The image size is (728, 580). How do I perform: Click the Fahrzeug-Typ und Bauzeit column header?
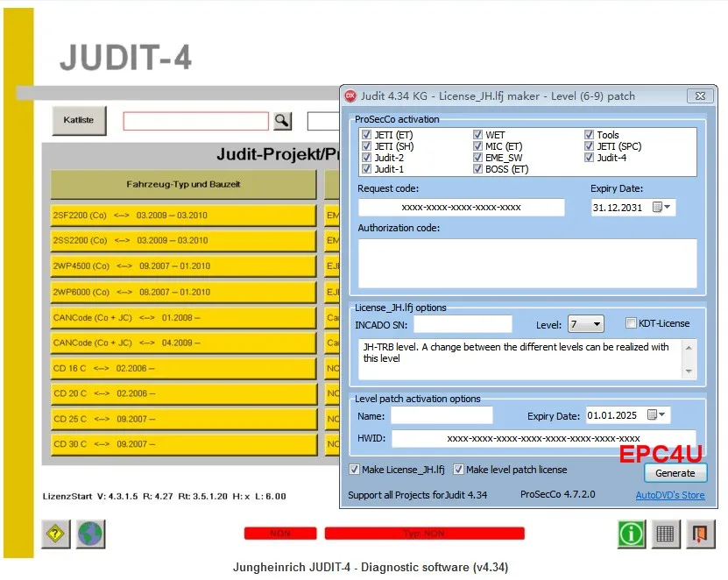183,184
